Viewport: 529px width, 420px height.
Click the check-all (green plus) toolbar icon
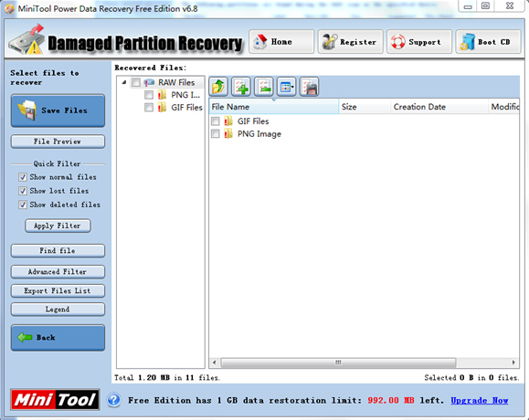pos(241,87)
